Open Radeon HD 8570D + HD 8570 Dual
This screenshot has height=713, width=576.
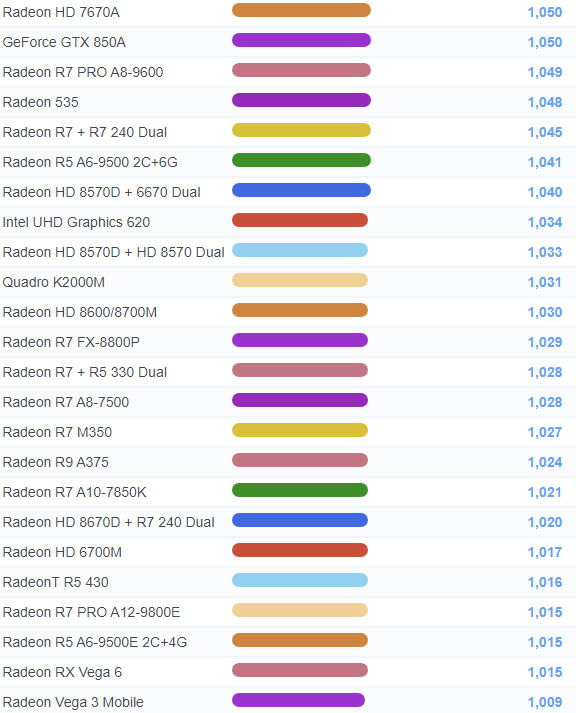(x=114, y=252)
